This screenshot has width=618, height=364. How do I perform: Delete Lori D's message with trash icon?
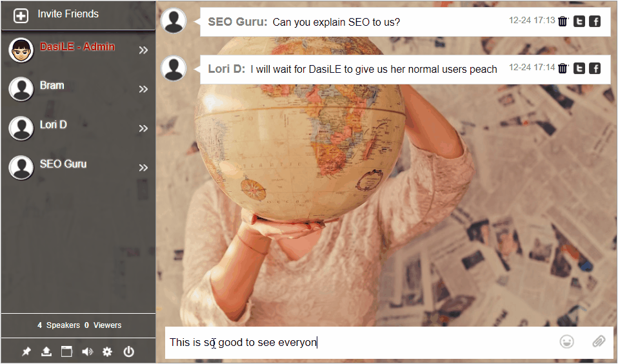(x=563, y=68)
